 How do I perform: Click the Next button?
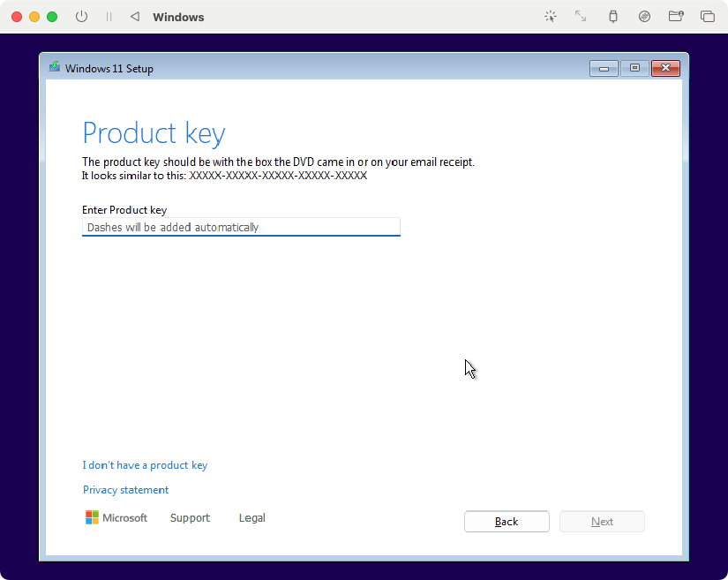pyautogui.click(x=602, y=521)
